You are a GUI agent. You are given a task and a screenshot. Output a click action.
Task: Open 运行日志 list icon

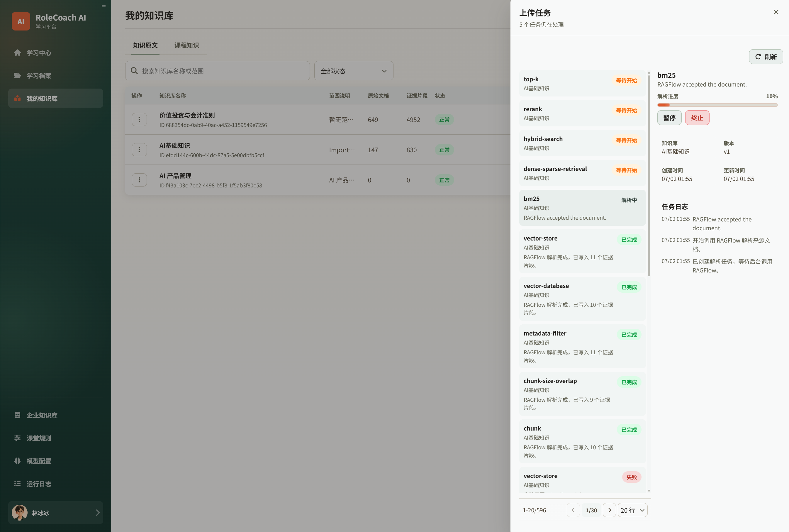(x=17, y=484)
